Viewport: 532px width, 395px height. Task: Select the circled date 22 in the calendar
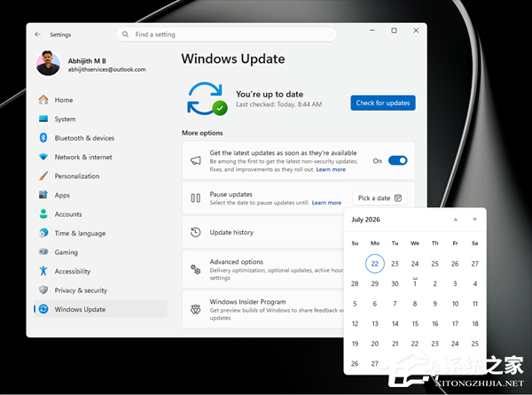[374, 264]
